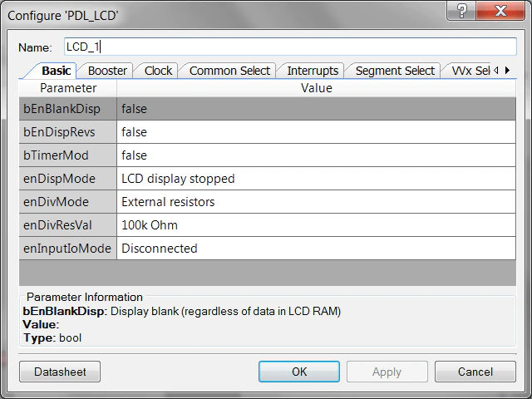Image resolution: width=532 pixels, height=399 pixels.
Task: Pick the enDivResVal '100k Ohm' value cell
Action: pyautogui.click(x=316, y=225)
